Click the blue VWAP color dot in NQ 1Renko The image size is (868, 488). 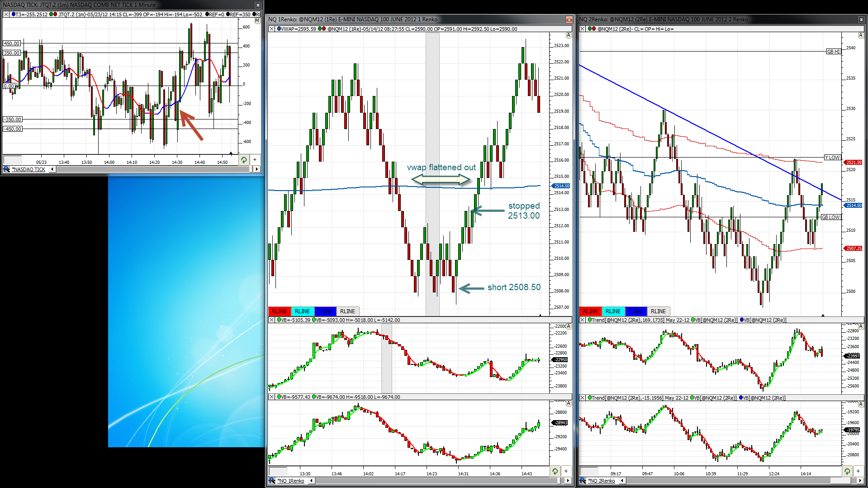click(x=279, y=29)
